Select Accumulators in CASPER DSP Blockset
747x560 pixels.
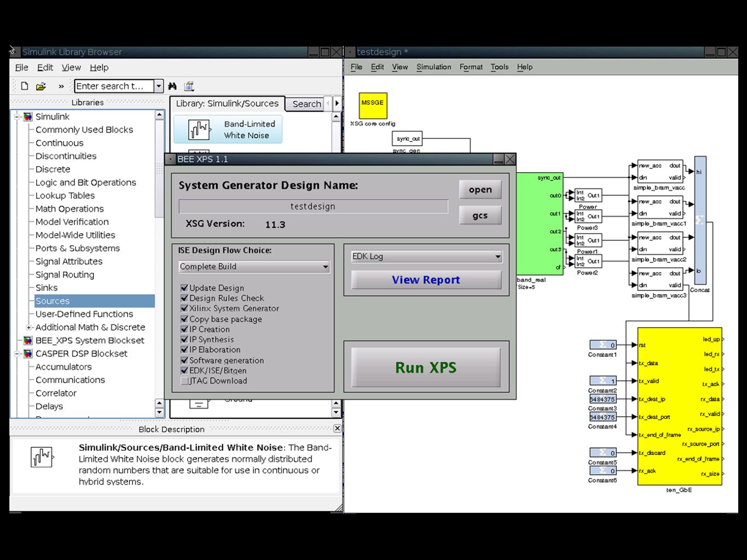(63, 367)
